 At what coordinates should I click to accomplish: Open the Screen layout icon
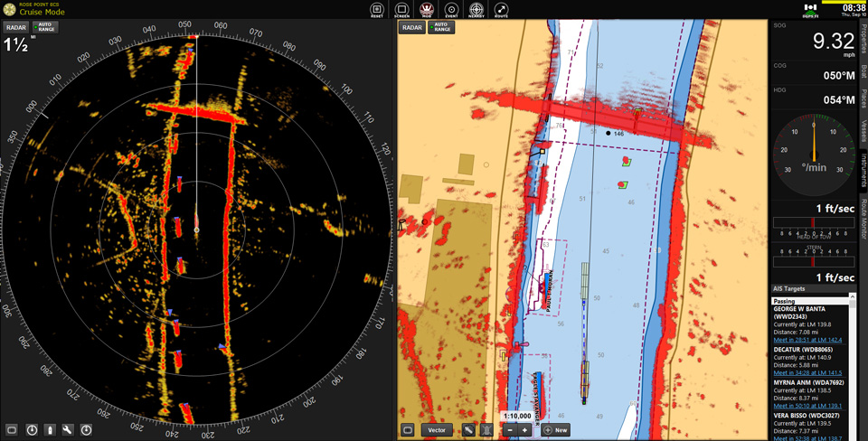point(401,9)
